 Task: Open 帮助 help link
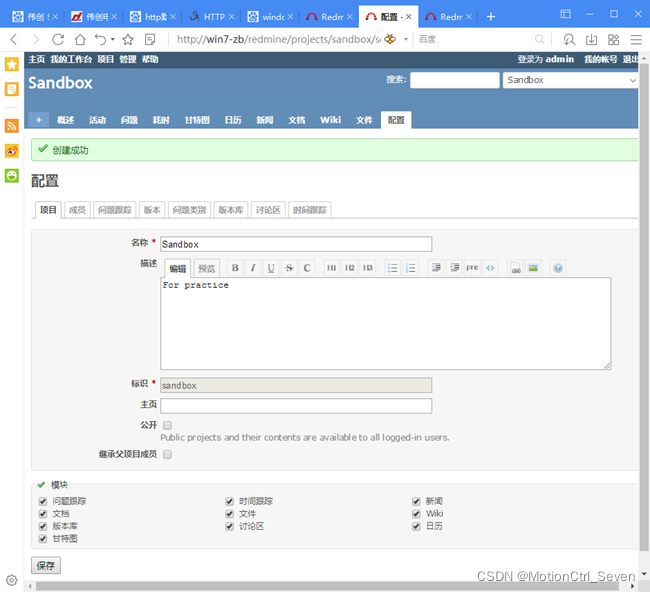tap(150, 59)
